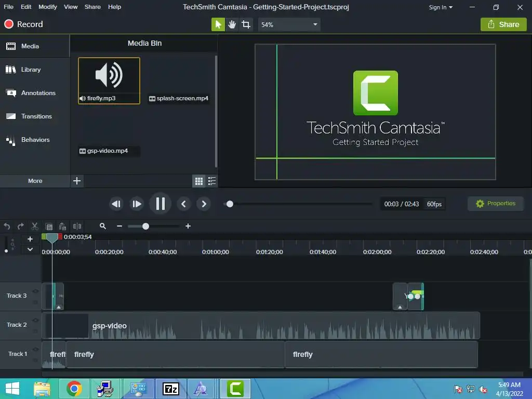Open the Sign In dropdown

[441, 7]
